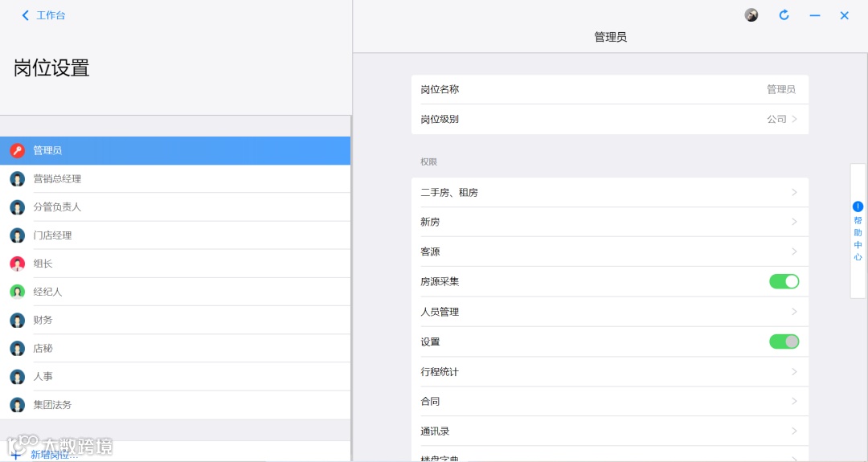Screen dimensions: 868x462
Task: Expand the 二手房、租房 permission chevron
Action: tap(794, 192)
